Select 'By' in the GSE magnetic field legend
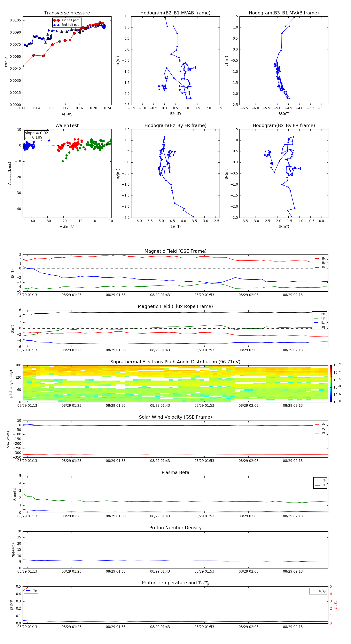 320,263
